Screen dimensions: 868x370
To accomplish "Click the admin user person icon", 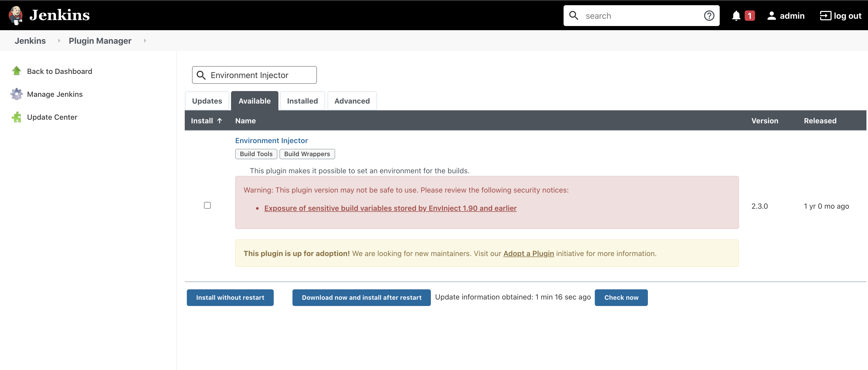I will pyautogui.click(x=771, y=16).
